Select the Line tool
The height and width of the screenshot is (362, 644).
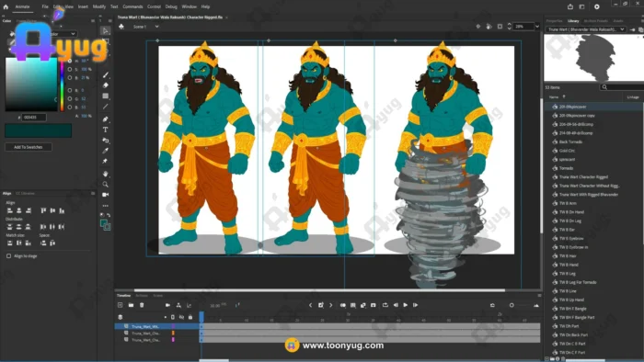click(106, 107)
